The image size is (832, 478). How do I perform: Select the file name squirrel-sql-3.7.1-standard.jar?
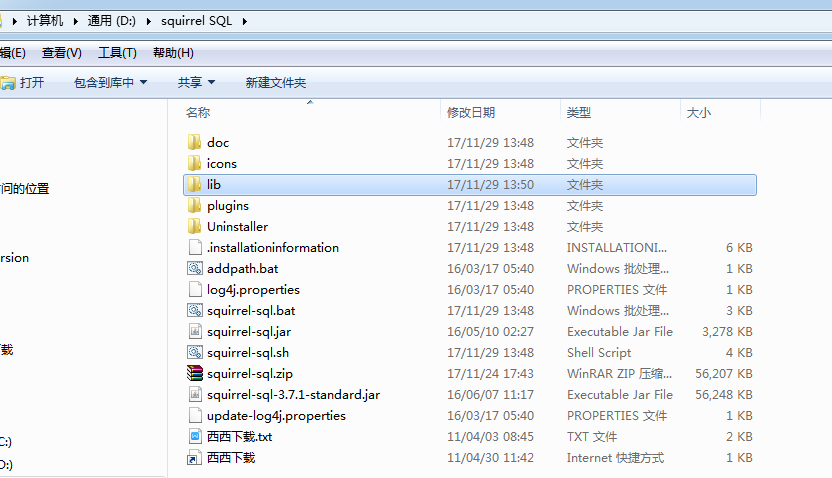293,395
